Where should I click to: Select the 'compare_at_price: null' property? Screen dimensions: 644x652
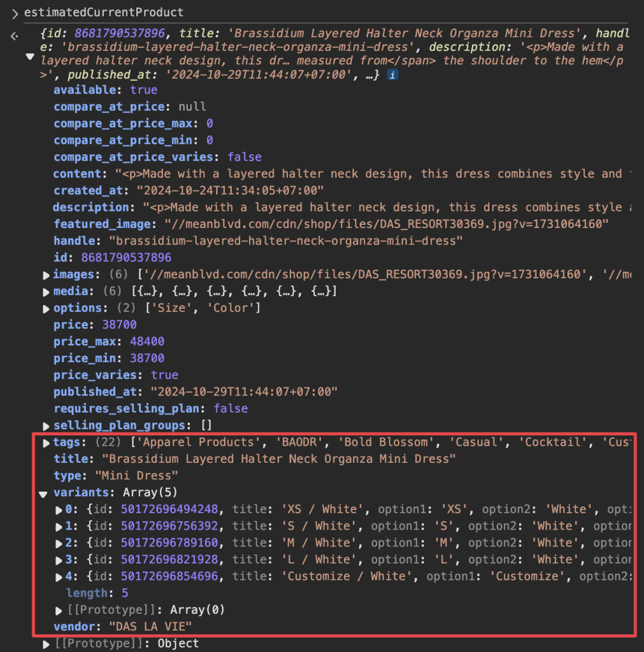pyautogui.click(x=130, y=107)
